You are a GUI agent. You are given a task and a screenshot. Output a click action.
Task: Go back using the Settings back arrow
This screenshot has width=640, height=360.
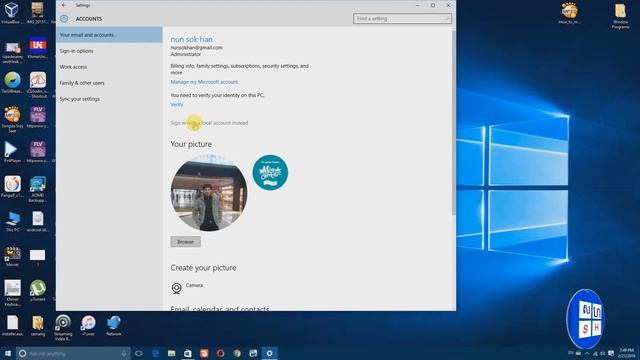(x=64, y=5)
